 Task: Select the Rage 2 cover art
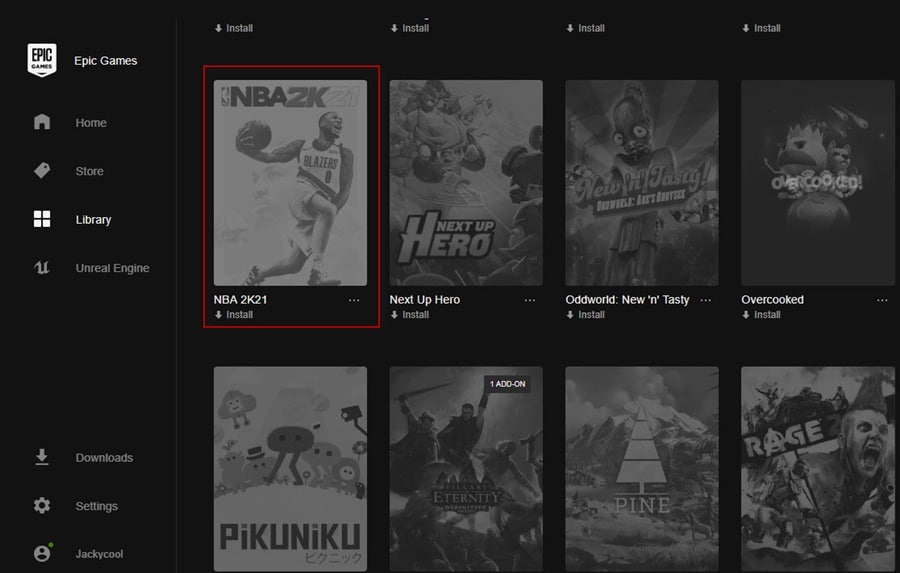[818, 469]
